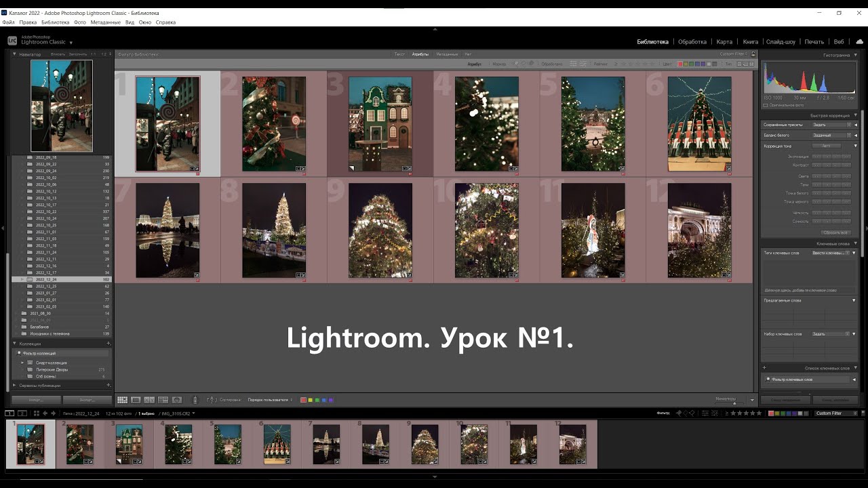Toggle Метаданные filter in filter bar
Viewport: 868px width, 488px height.
tap(447, 54)
